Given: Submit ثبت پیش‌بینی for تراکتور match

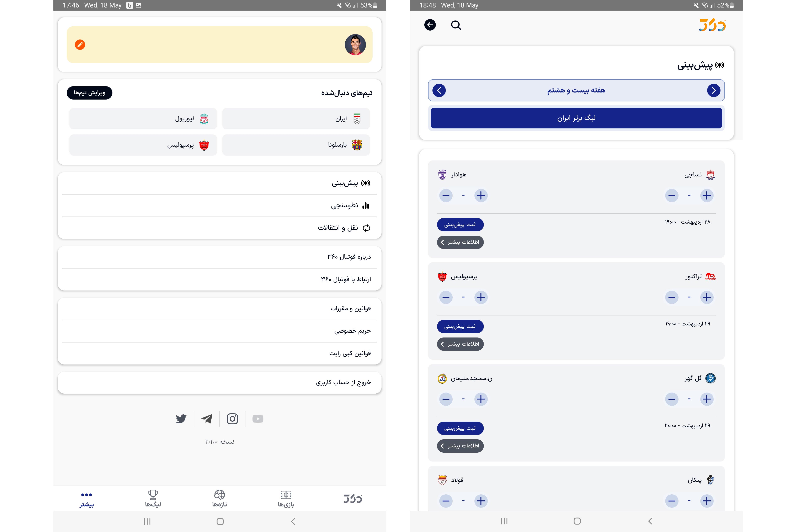Looking at the screenshot, I should [x=460, y=326].
